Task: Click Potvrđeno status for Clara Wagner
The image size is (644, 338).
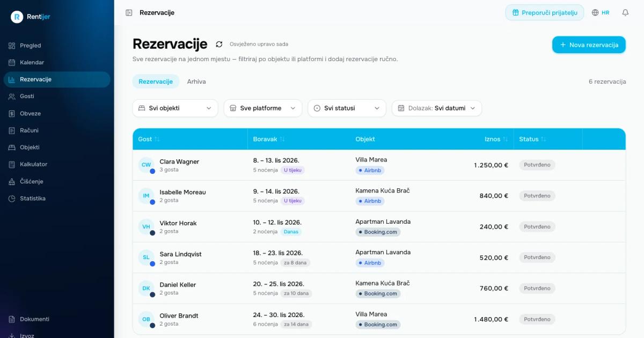Action: pyautogui.click(x=537, y=165)
